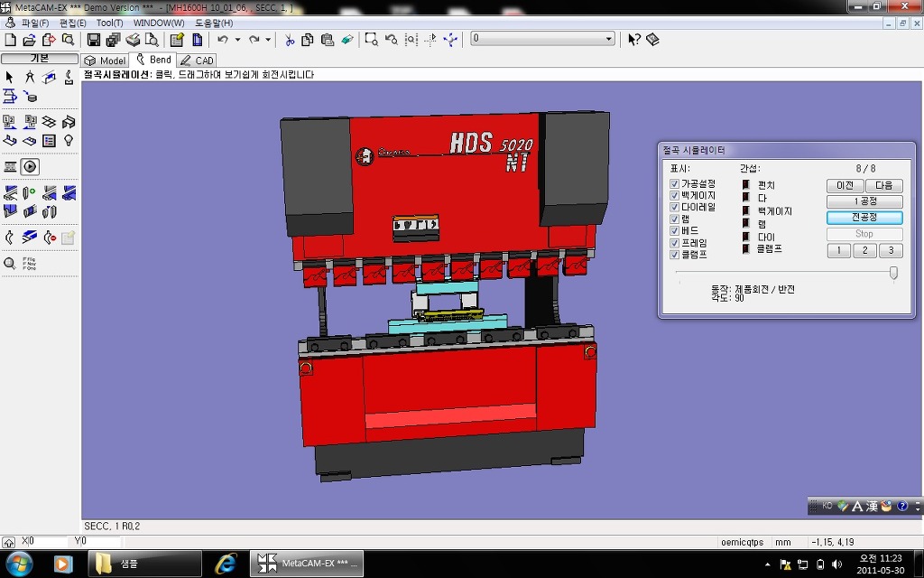
Task: Click the light bulb icon in sidebar
Action: click(x=69, y=140)
